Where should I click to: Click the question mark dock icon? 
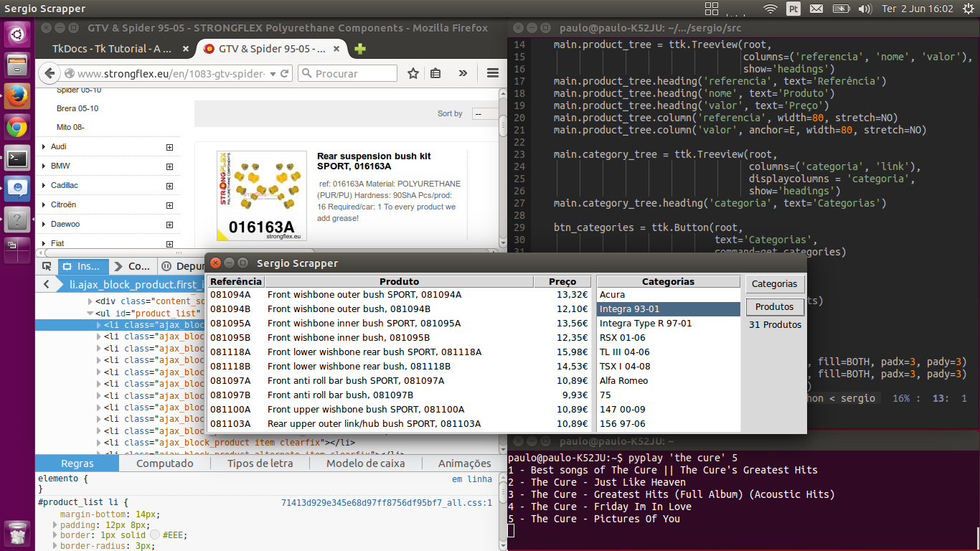tap(17, 220)
